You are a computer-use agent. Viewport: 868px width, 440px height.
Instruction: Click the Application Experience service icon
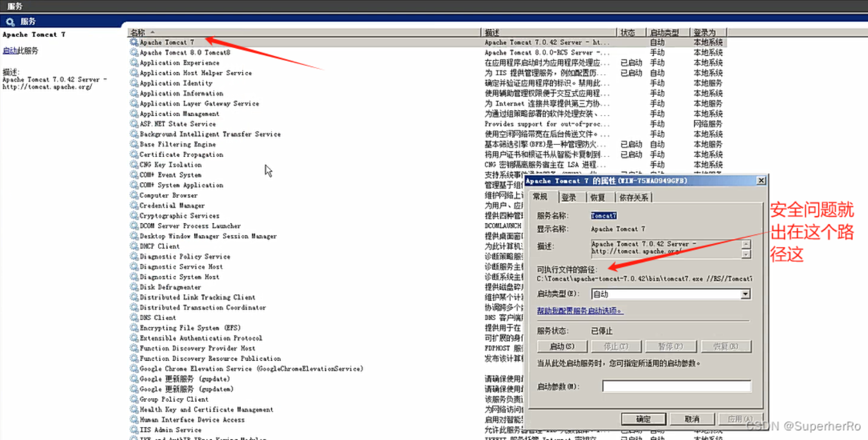[x=134, y=63]
